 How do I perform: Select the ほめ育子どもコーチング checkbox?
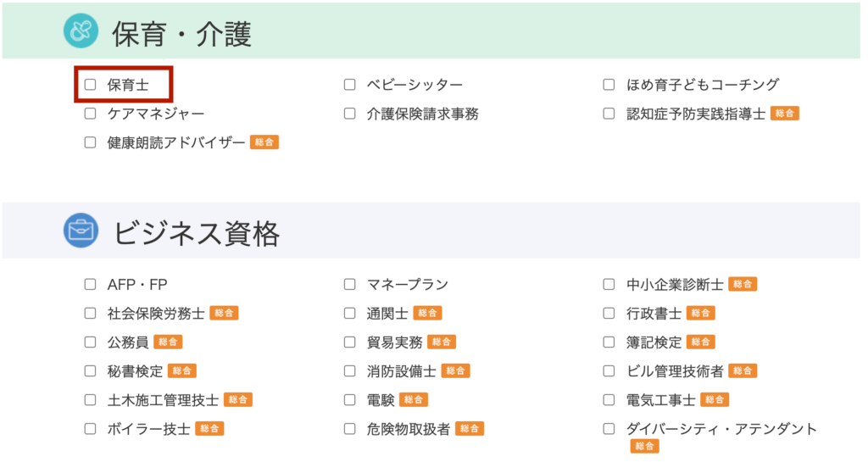coord(609,85)
